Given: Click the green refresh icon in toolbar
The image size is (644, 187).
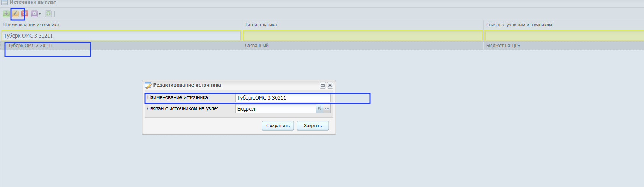Looking at the screenshot, I should click(48, 14).
